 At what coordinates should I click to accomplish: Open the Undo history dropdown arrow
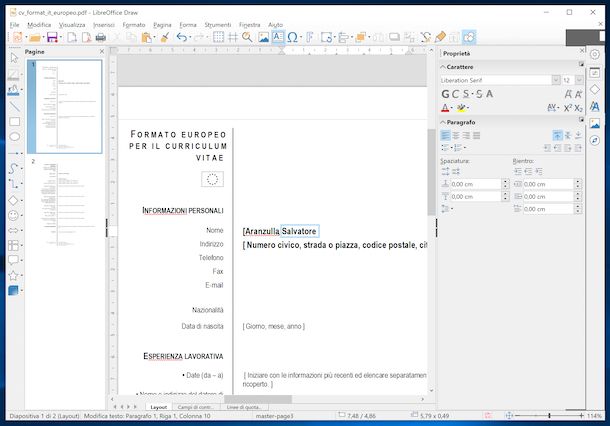click(x=190, y=38)
